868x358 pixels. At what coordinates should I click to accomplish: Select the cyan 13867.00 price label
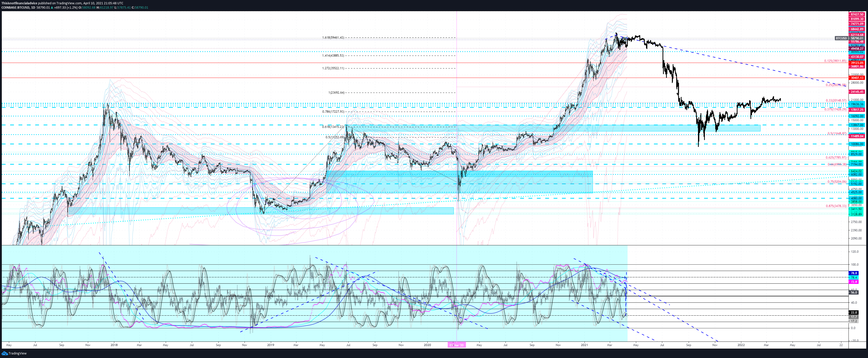[x=857, y=125]
